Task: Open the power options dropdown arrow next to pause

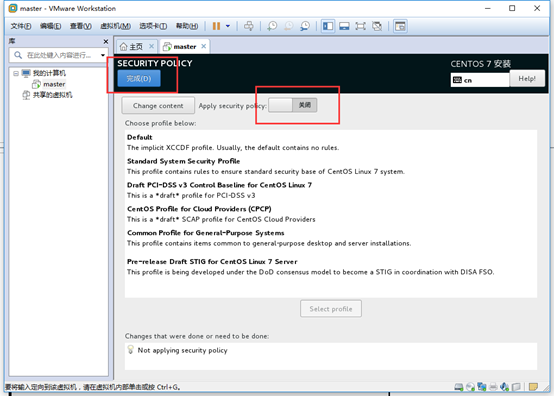Action: [228, 26]
